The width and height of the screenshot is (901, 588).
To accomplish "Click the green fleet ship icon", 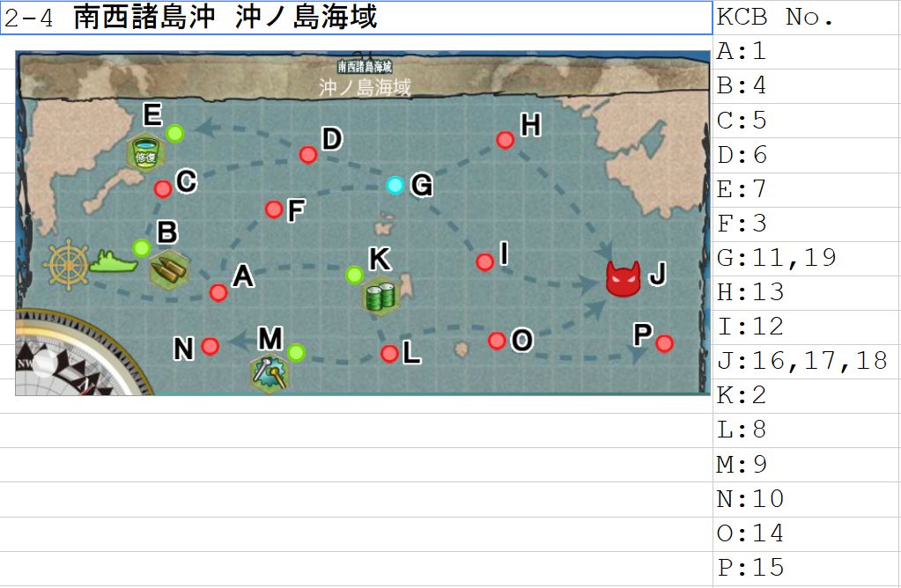I will pos(114,261).
